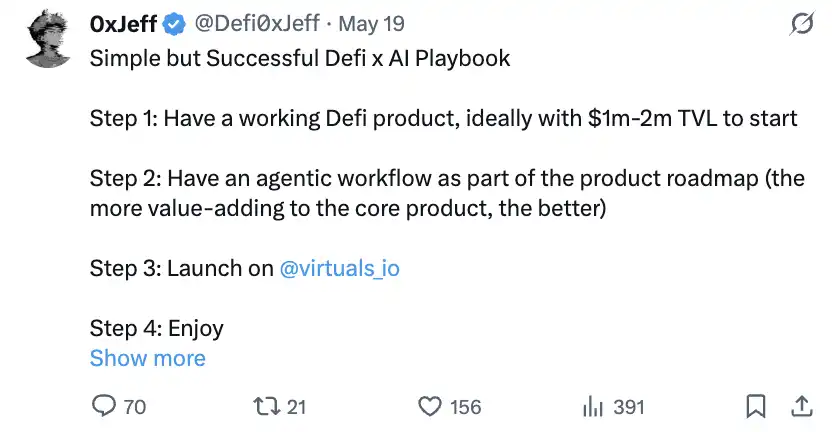Screen dimensions: 832x432
Task: Click the Grok icon beside the tweet header
Action: click(800, 23)
